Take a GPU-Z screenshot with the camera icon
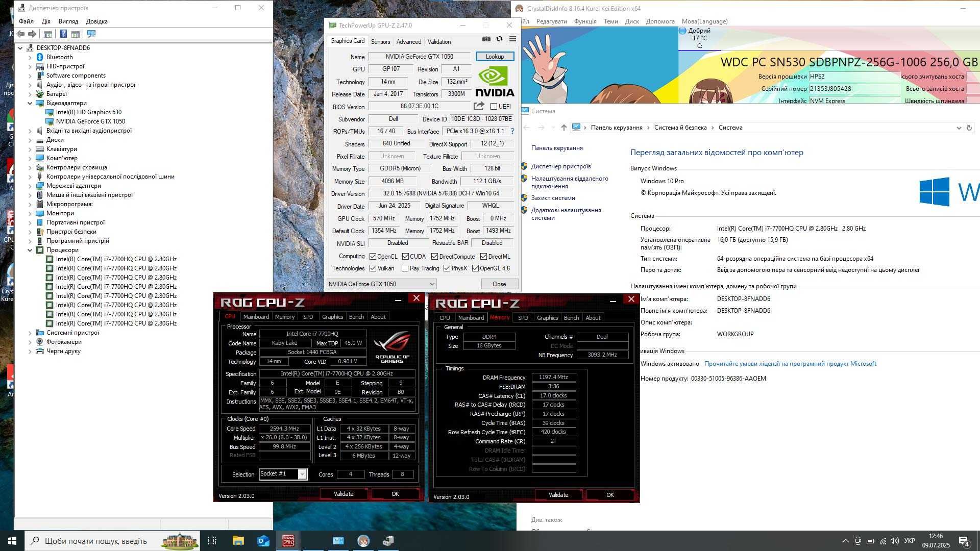 point(486,39)
